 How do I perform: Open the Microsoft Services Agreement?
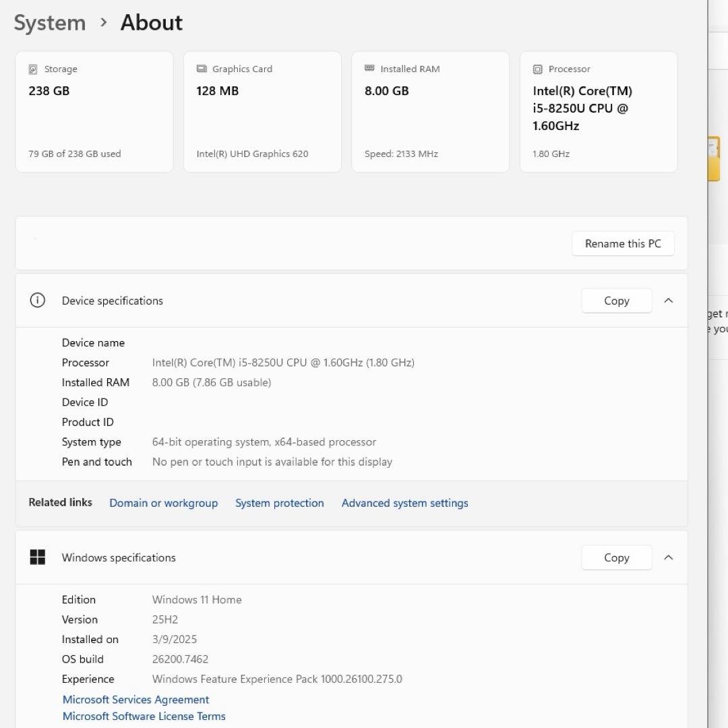click(135, 700)
